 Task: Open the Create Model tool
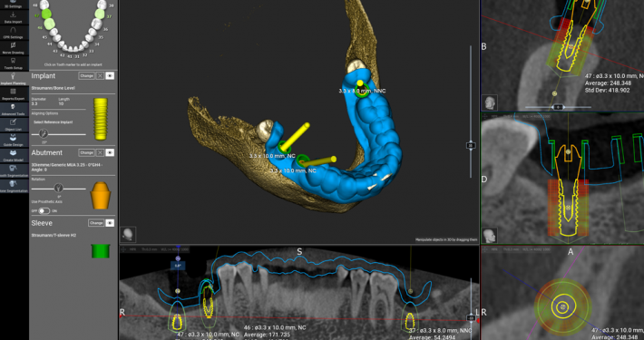13,156
